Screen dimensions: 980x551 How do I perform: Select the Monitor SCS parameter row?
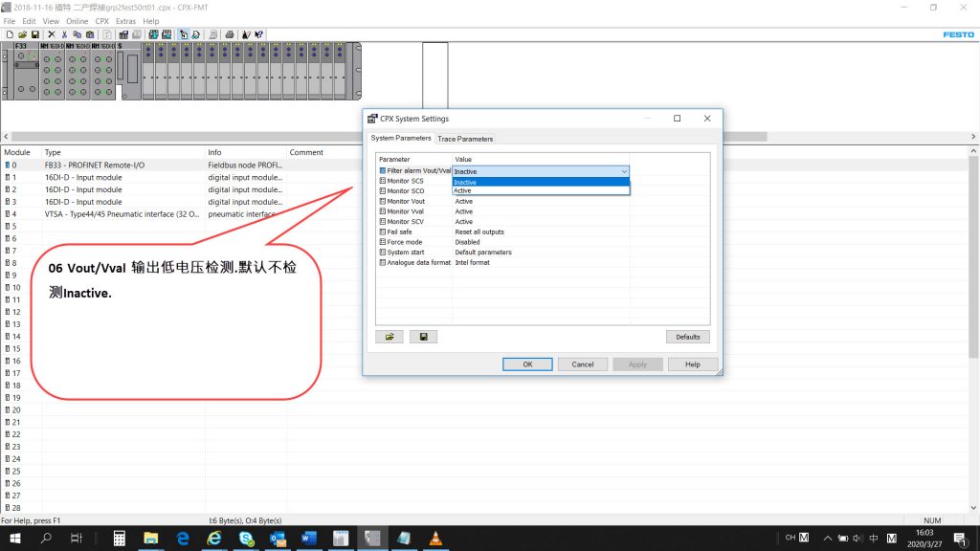[543, 181]
